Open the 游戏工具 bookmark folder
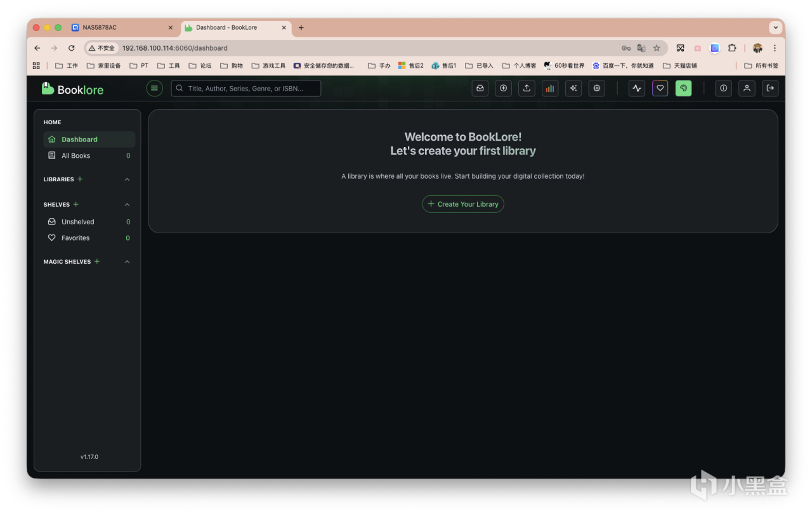Viewport: 812px width, 514px height. [x=268, y=65]
